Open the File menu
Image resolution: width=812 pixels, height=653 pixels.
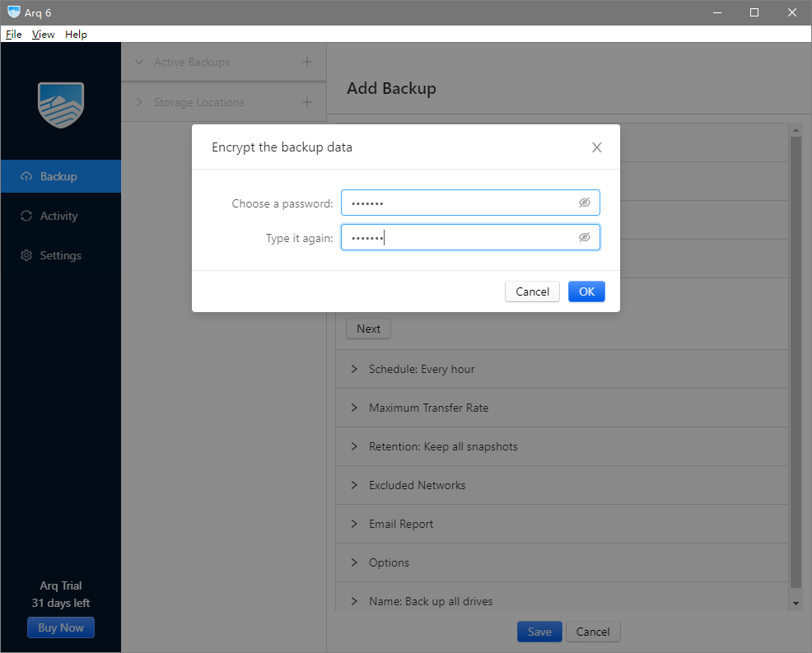click(14, 35)
